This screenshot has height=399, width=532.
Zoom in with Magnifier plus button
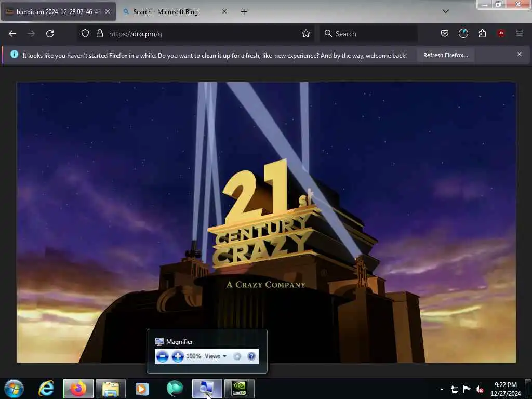[178, 356]
